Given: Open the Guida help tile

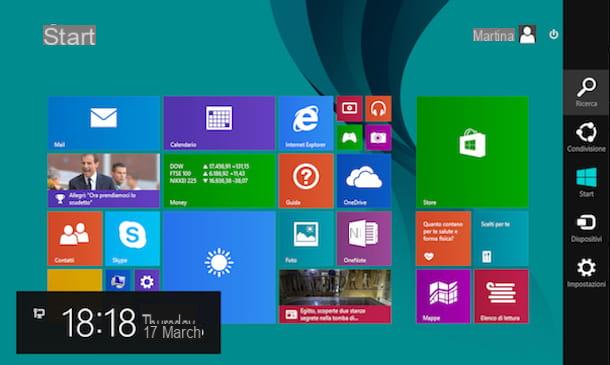Looking at the screenshot, I should coord(306,181).
